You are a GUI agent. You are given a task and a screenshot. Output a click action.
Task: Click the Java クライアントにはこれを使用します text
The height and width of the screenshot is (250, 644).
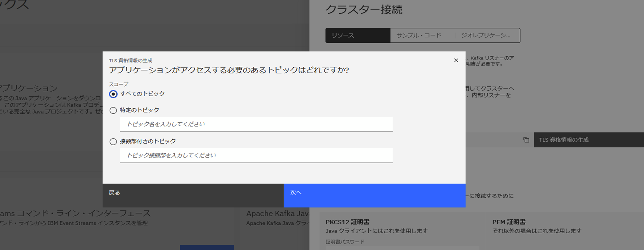377,231
